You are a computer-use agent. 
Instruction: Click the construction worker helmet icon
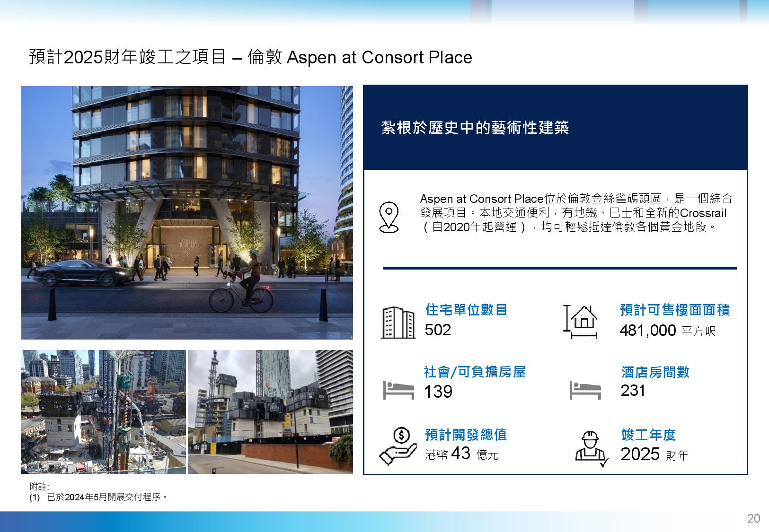point(591,449)
